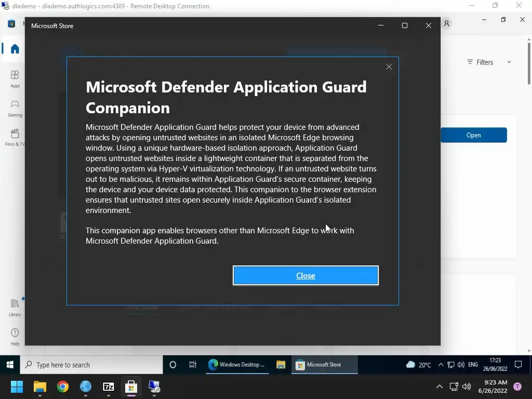Viewport: 532px width, 399px height.
Task: Open weather widget showing 20°C
Action: [x=419, y=365]
